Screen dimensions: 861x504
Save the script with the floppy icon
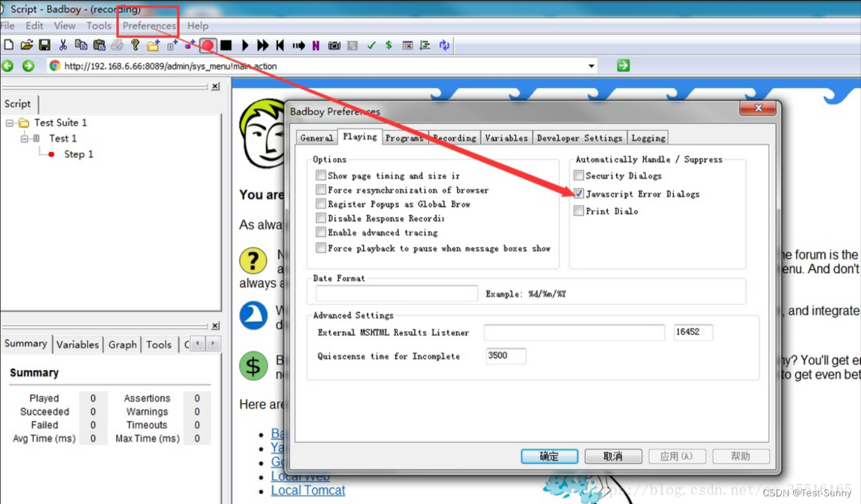[x=45, y=45]
